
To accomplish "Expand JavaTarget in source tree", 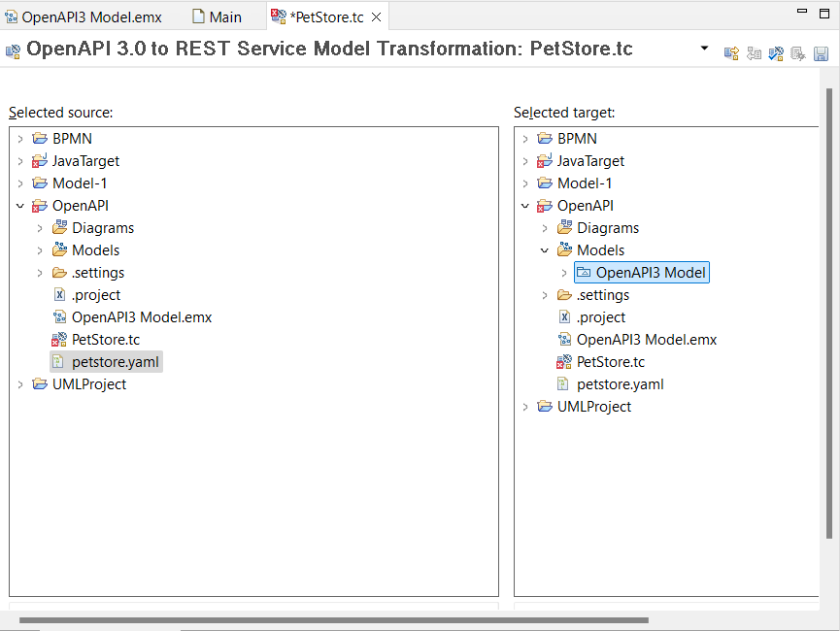I will [x=20, y=161].
